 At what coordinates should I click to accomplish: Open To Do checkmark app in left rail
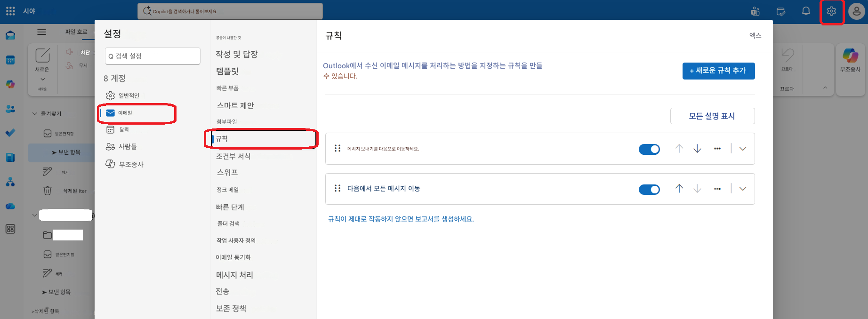click(x=10, y=133)
